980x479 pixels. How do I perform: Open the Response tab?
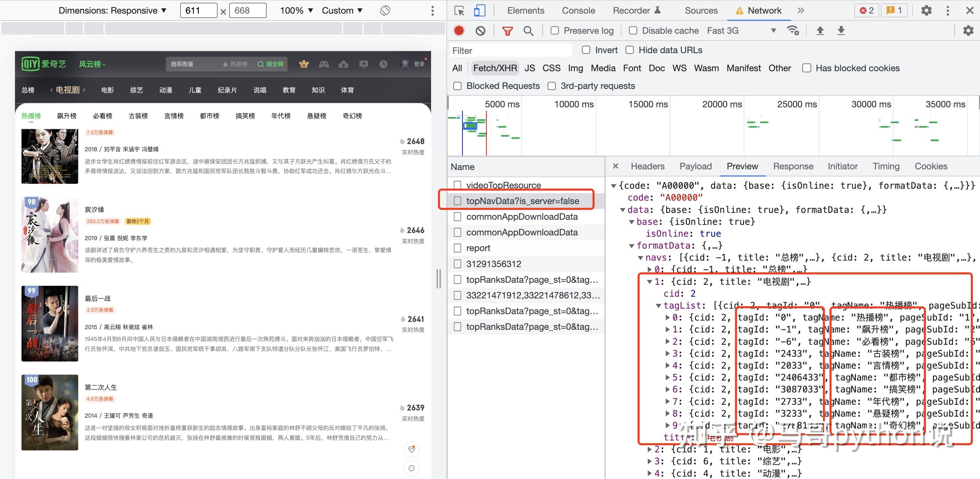click(793, 166)
